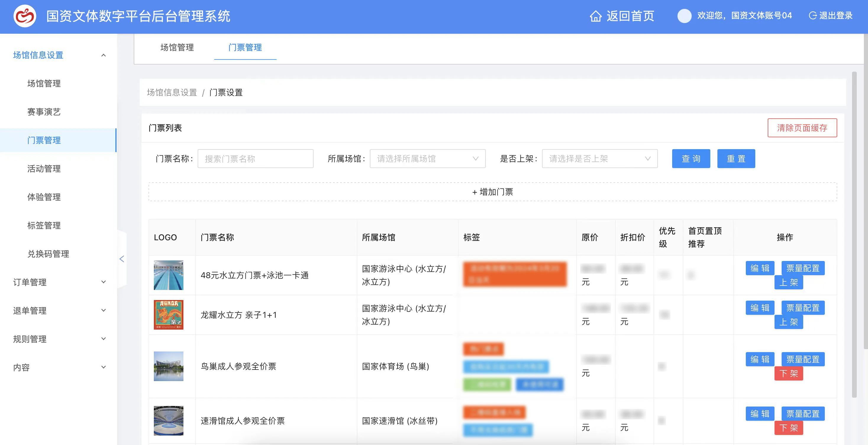Viewport: 868px width, 445px height.
Task: Click 上架 for 龙耀水立方 亲子1+1
Action: click(x=788, y=322)
